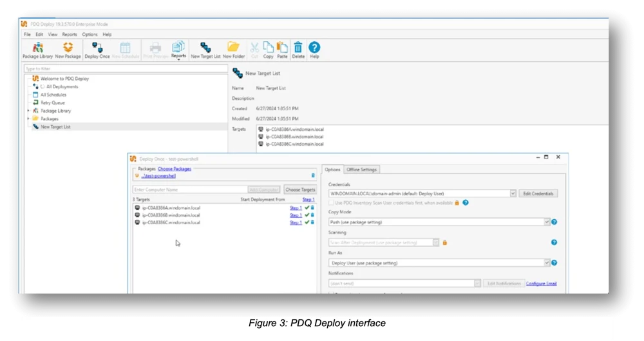Image resolution: width=644 pixels, height=341 pixels.
Task: Remove the test-powershell package via its trash icon
Action: click(313, 175)
